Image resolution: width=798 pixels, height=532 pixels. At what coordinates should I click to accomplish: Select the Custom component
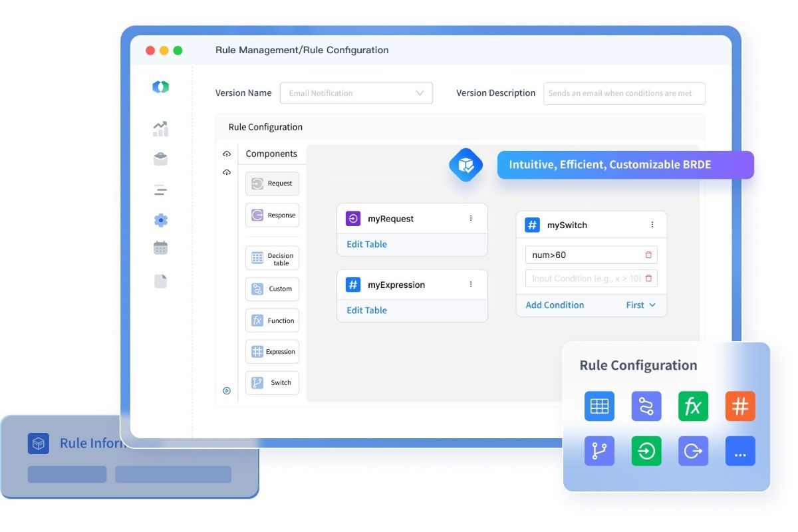tap(272, 289)
